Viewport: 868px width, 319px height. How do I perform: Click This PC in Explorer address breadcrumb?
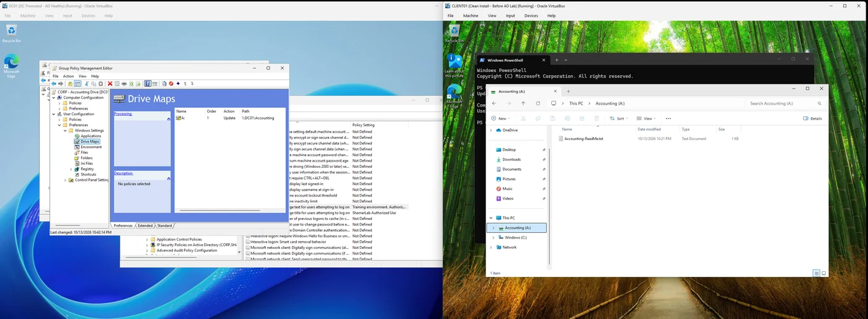click(576, 103)
